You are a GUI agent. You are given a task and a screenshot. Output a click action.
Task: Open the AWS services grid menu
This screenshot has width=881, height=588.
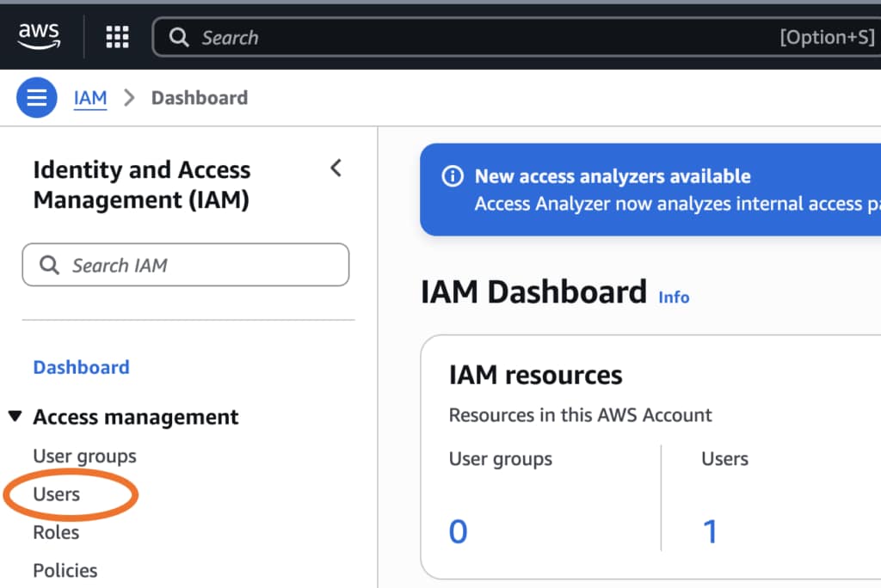coord(117,37)
